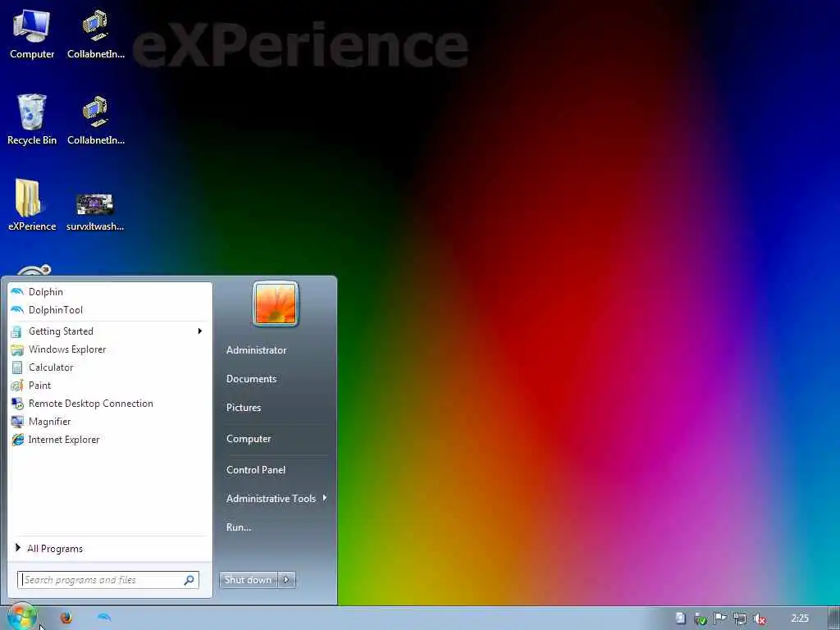Click the taskbar clock showing 2:25
Viewport: 840px width, 630px height.
point(800,619)
